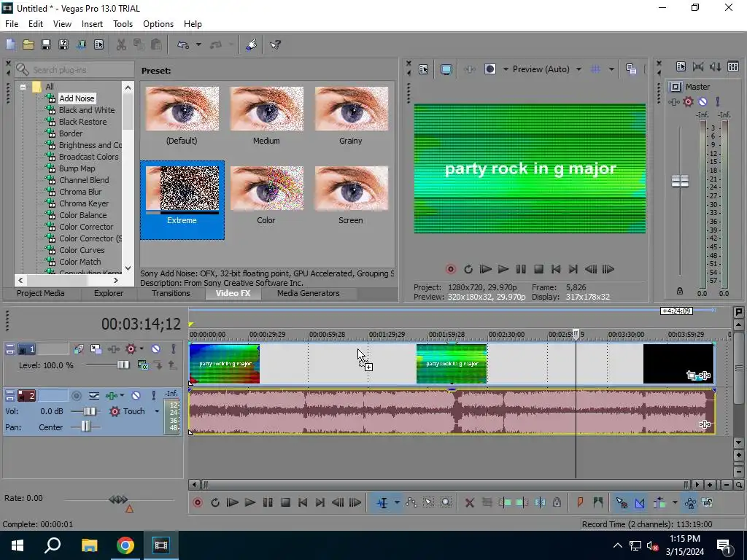Open the Undo history dropdown arrow
This screenshot has width=747, height=560.
point(198,44)
